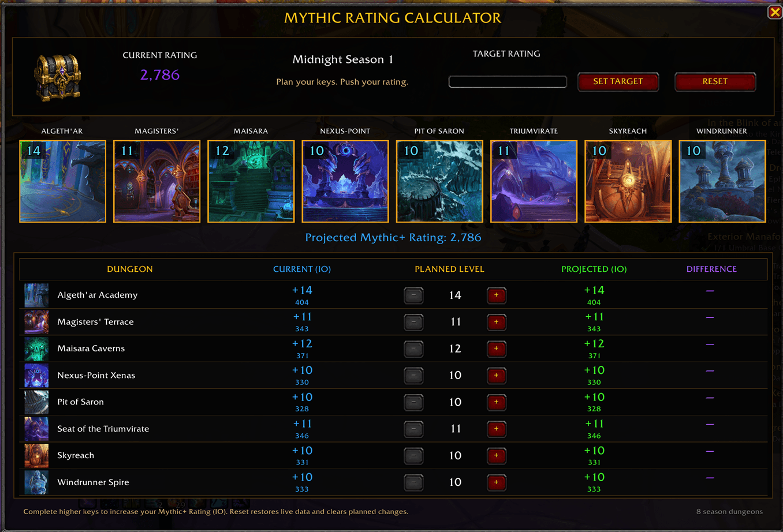
Task: Click the Projected Mythic+ Rating text
Action: (393, 237)
